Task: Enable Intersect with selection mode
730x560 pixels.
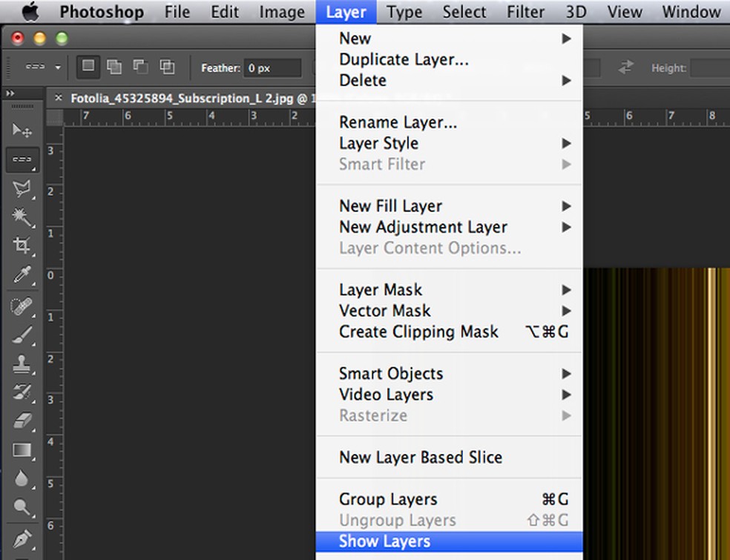Action: click(167, 67)
